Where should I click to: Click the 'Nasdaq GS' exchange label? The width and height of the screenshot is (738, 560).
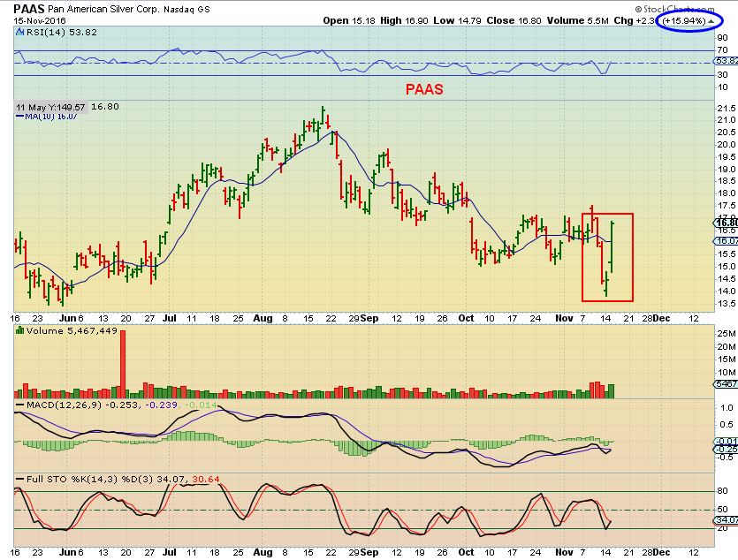(186, 9)
